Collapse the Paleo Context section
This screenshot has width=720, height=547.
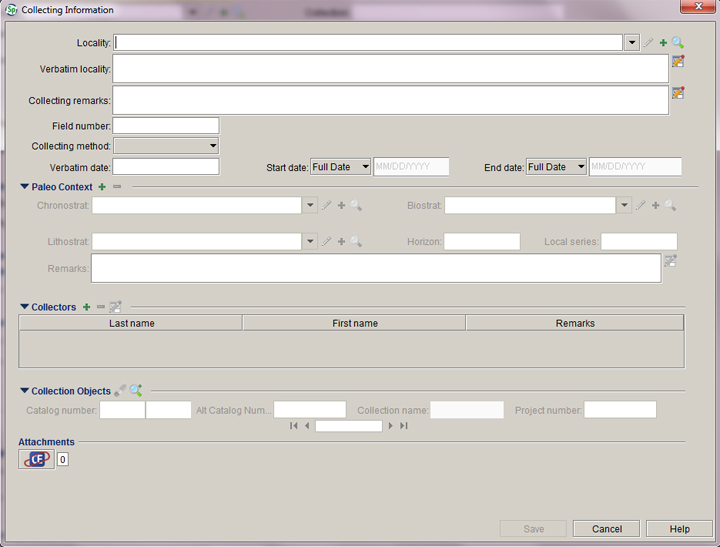coord(24,187)
